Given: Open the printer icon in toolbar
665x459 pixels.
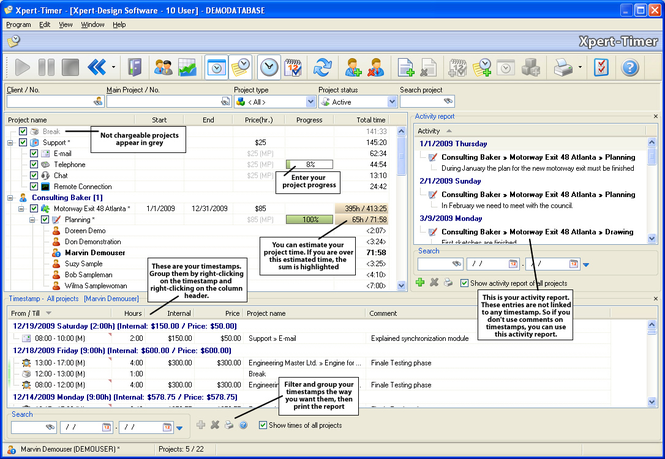Looking at the screenshot, I should click(563, 67).
